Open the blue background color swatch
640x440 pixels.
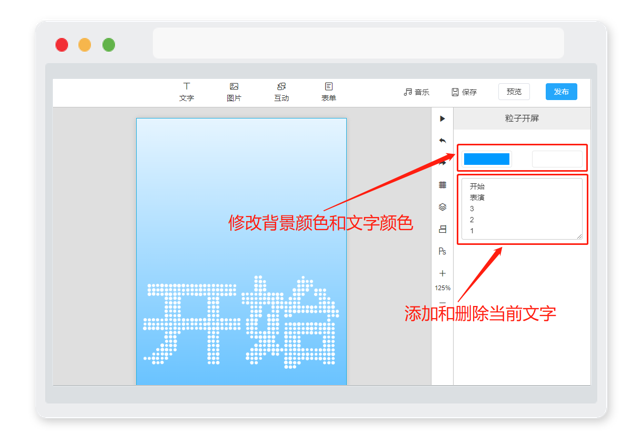(487, 159)
